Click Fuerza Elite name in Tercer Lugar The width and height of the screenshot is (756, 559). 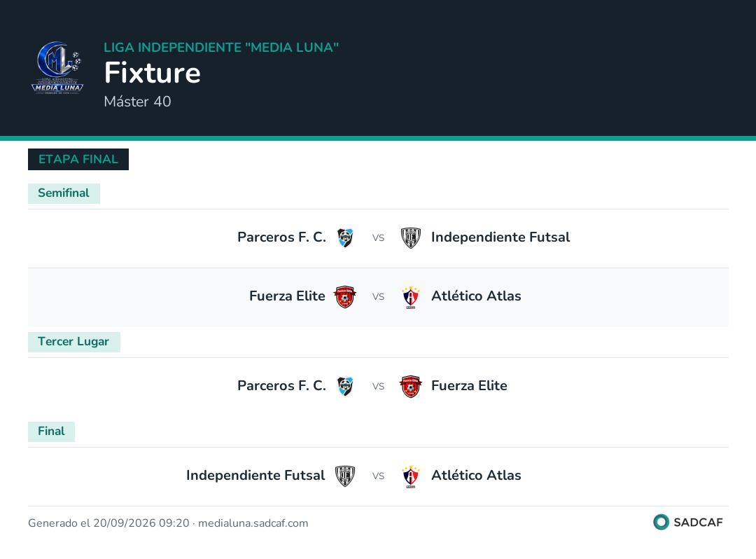[469, 386]
